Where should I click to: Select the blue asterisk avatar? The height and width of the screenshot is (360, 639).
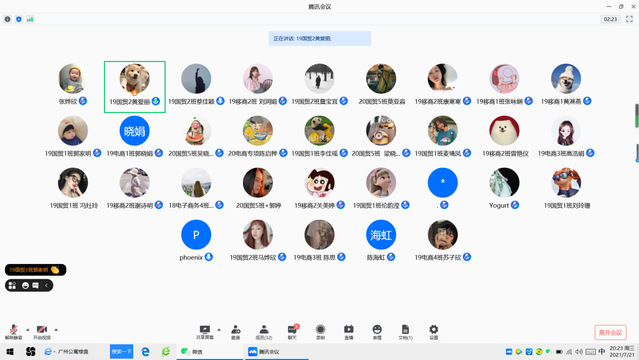(x=443, y=183)
